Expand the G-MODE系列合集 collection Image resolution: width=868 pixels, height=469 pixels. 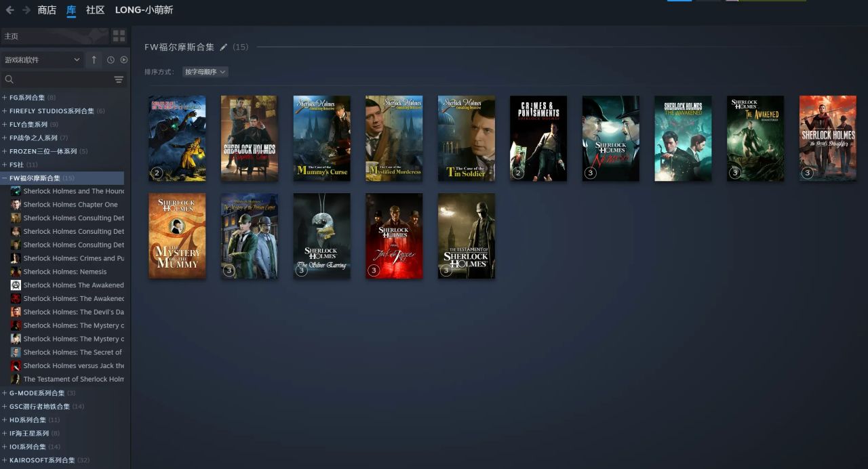[x=4, y=393]
